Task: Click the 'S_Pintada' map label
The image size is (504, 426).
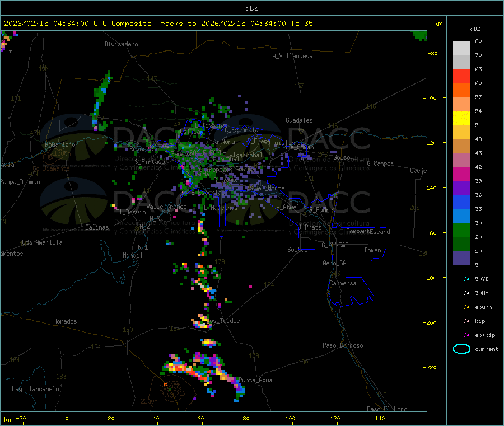Action: pos(150,162)
